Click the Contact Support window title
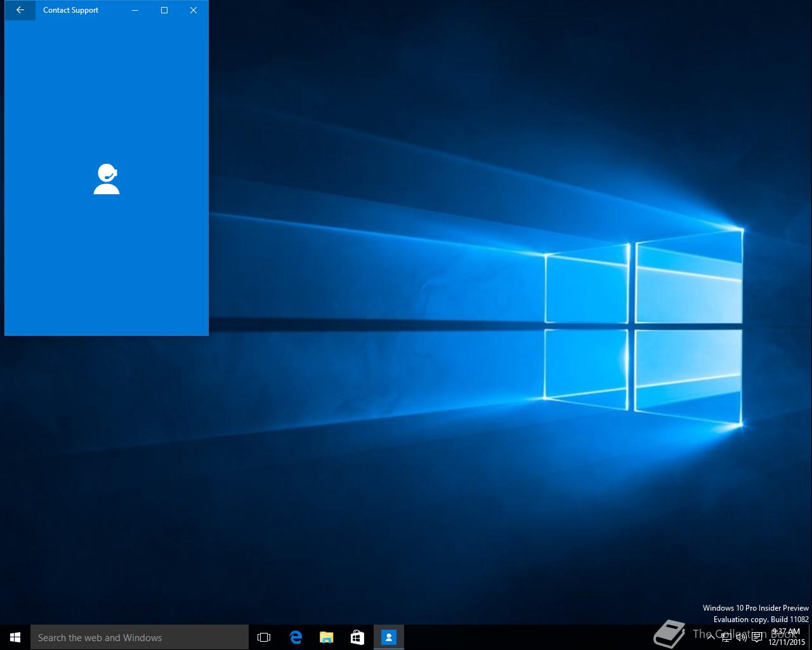This screenshot has height=650, width=812. coord(70,10)
